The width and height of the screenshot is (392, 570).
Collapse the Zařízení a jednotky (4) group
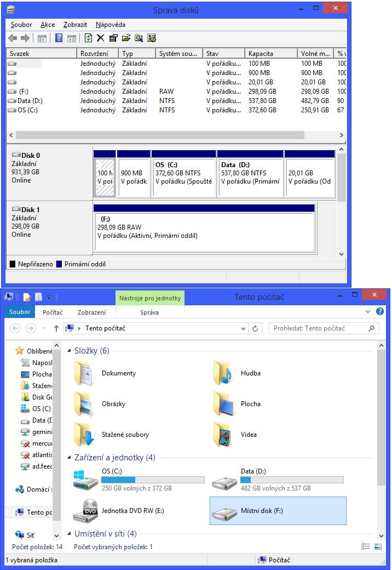pos(69,458)
